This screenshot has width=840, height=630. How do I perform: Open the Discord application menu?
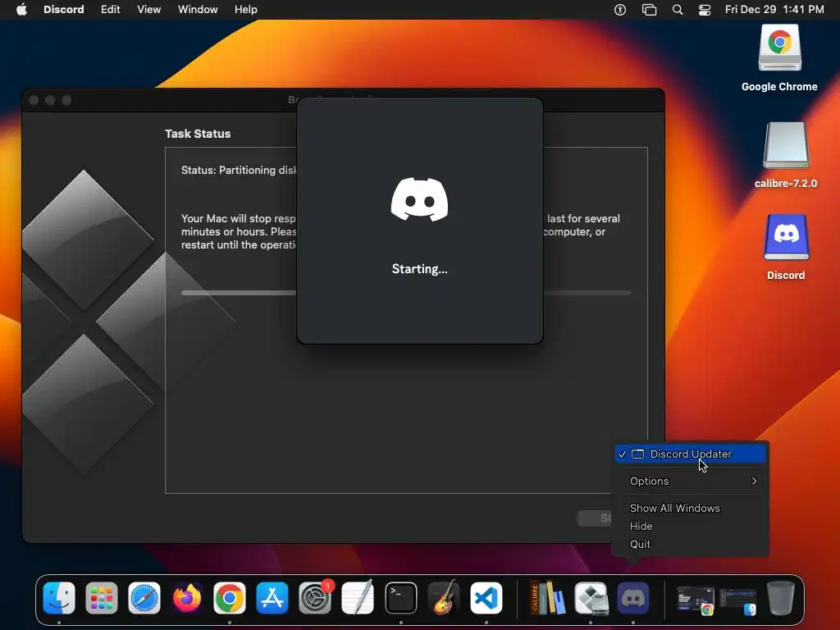click(64, 10)
